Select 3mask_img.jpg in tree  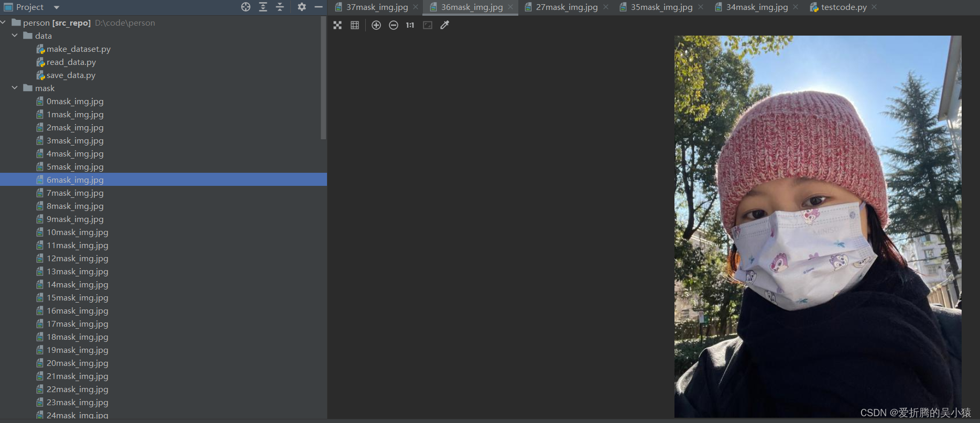pyautogui.click(x=75, y=140)
